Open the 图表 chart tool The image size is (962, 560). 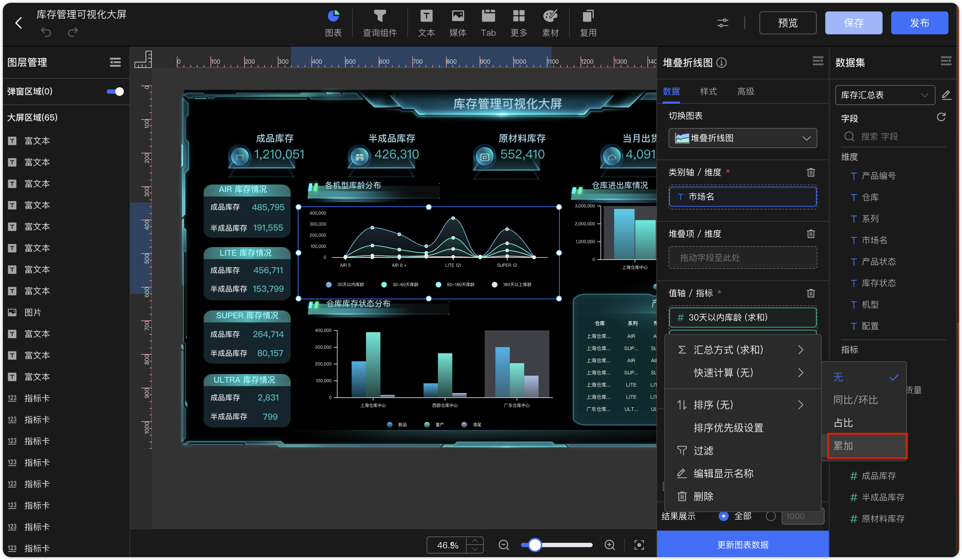(x=333, y=23)
